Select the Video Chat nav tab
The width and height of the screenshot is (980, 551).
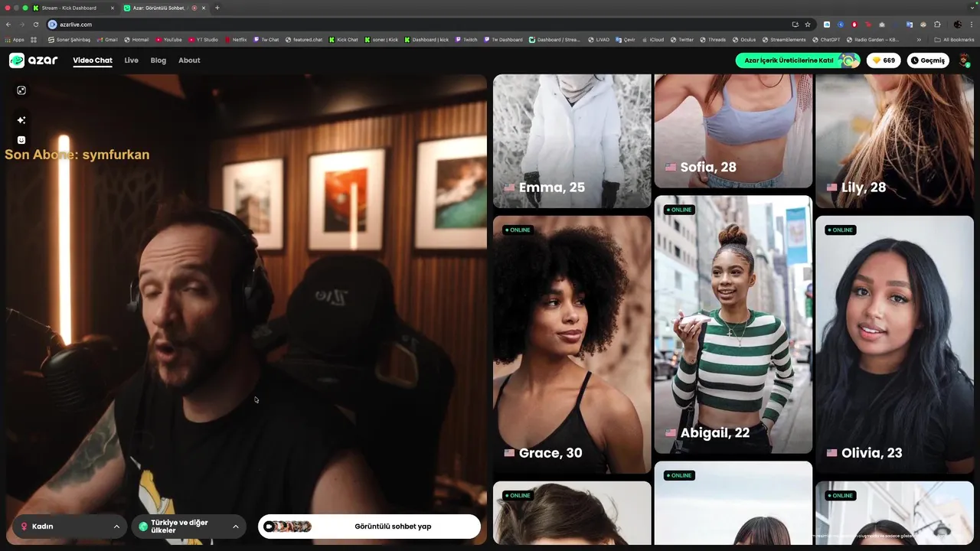(93, 60)
